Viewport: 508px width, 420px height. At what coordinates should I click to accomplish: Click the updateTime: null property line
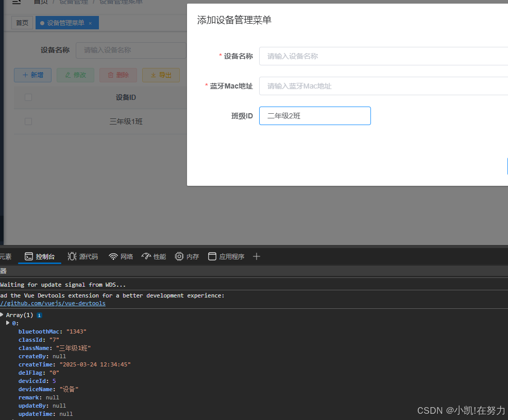(46, 414)
